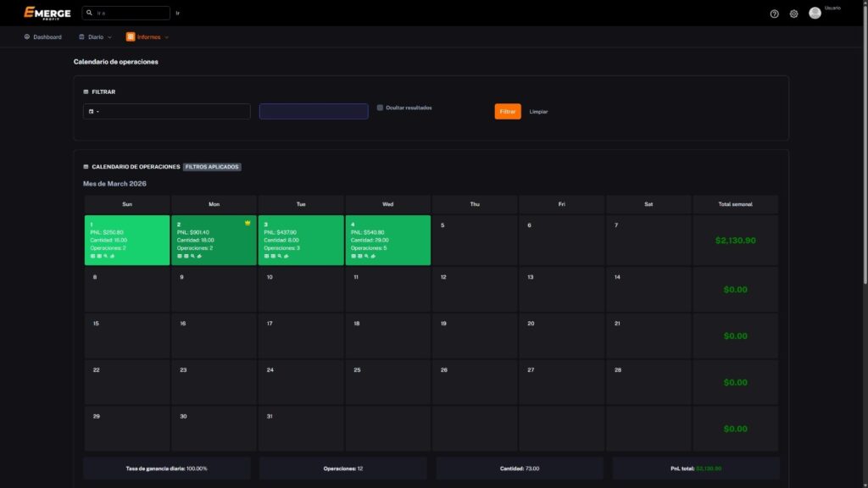Click the orange Informes icon
The image size is (868, 488).
point(131,37)
